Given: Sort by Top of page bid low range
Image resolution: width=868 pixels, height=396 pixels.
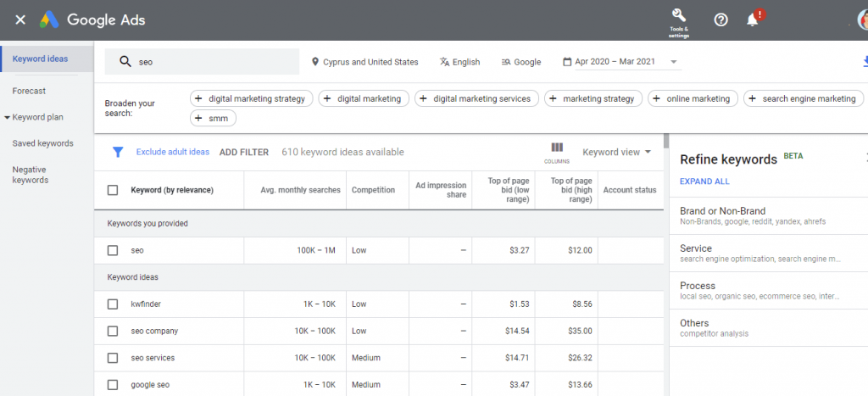Looking at the screenshot, I should [509, 190].
